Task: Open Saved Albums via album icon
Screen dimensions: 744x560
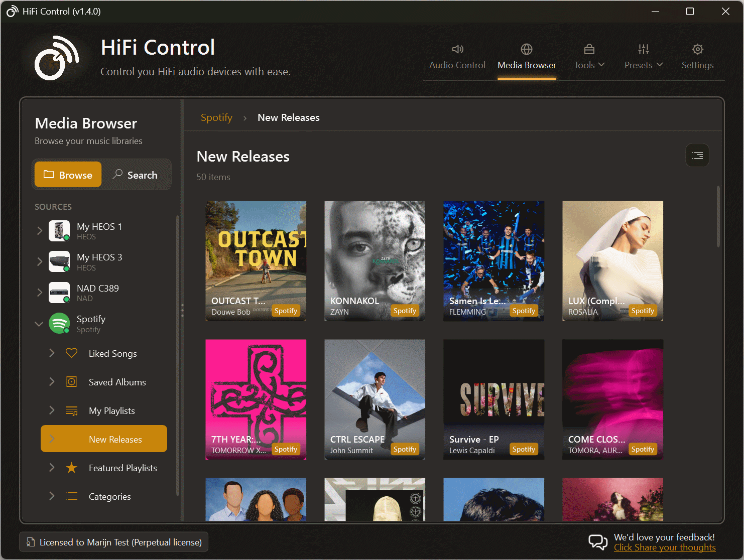Action: 71,381
